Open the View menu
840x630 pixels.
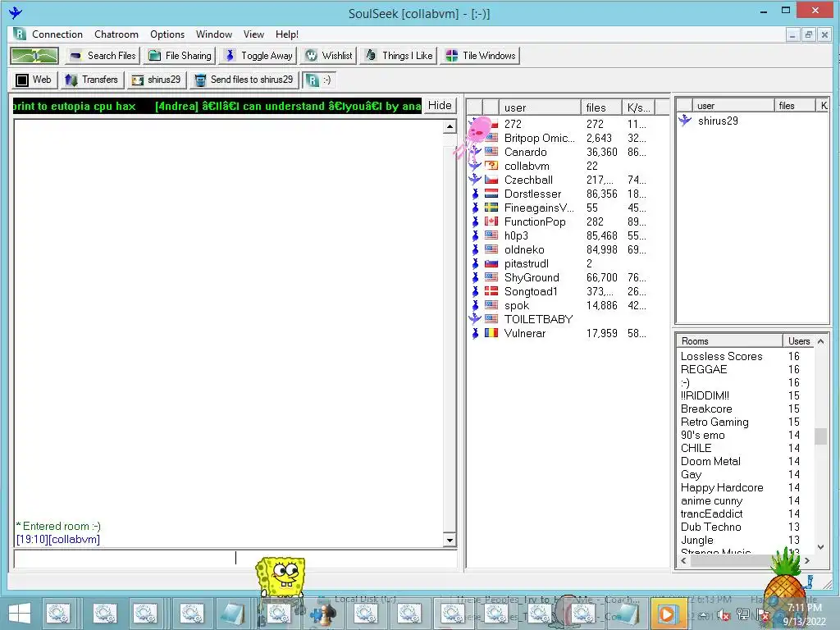253,34
